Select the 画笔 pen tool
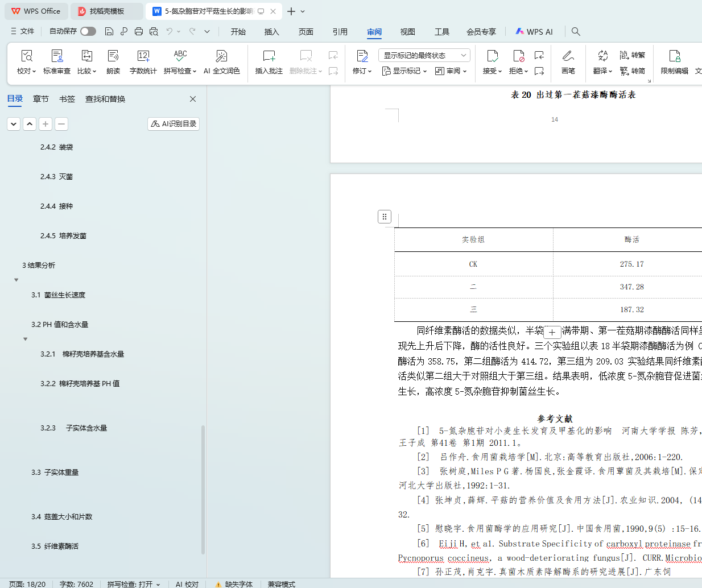The height and width of the screenshot is (588, 702). tap(568, 61)
